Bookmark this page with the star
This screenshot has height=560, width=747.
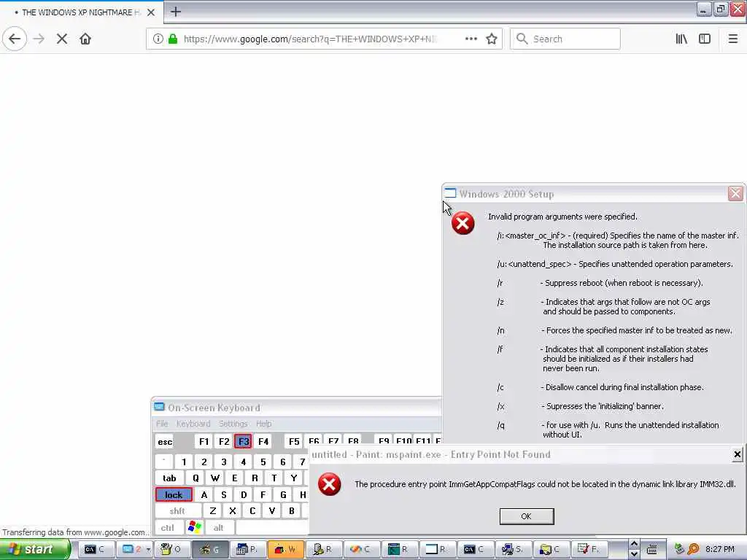pyautogui.click(x=492, y=39)
